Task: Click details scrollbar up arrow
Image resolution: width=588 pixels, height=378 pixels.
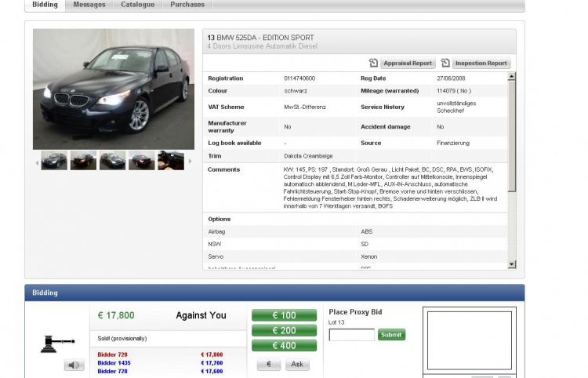Action: coord(512,77)
